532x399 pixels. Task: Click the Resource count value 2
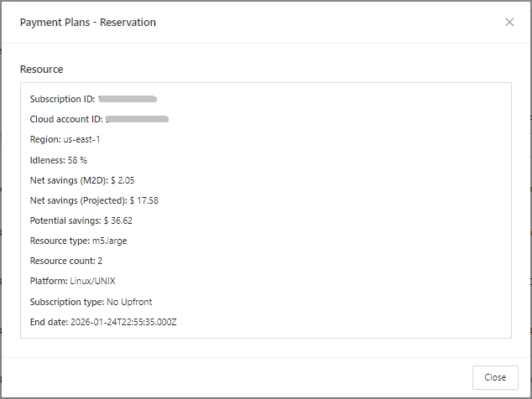100,261
